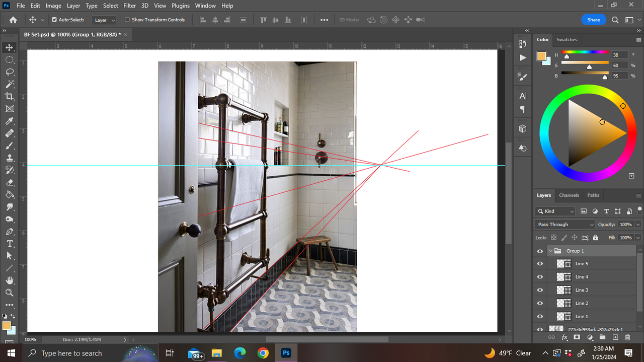Open the Filter menu
Screen dimensions: 644x362
pyautogui.click(x=130, y=6)
